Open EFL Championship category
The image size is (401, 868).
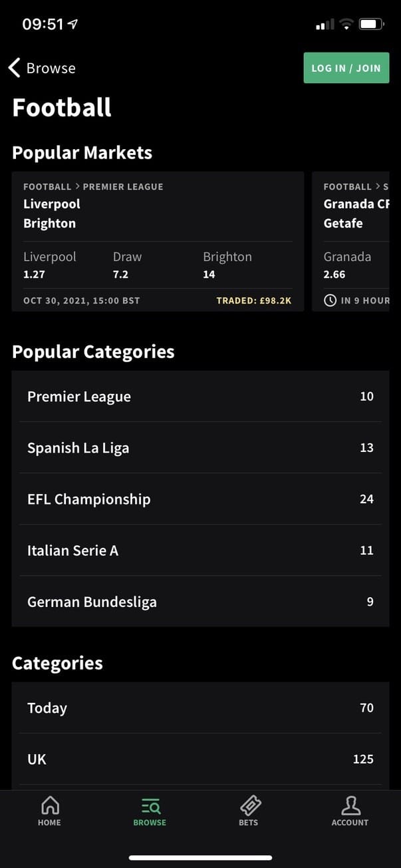coord(200,499)
